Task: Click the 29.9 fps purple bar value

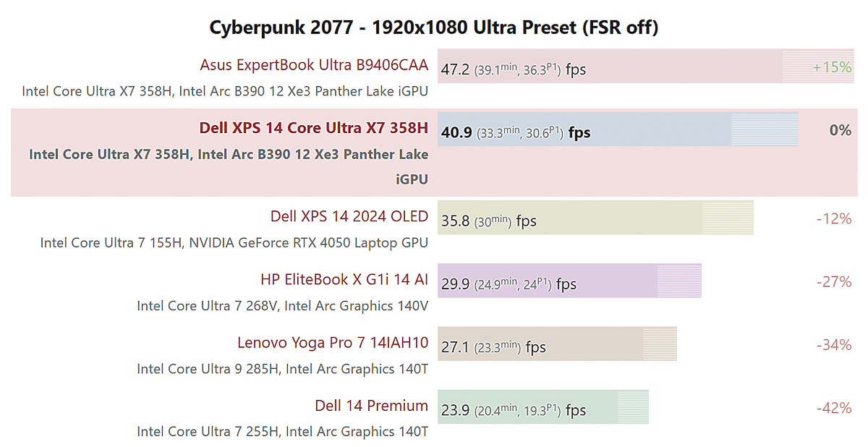Action: coord(509,284)
